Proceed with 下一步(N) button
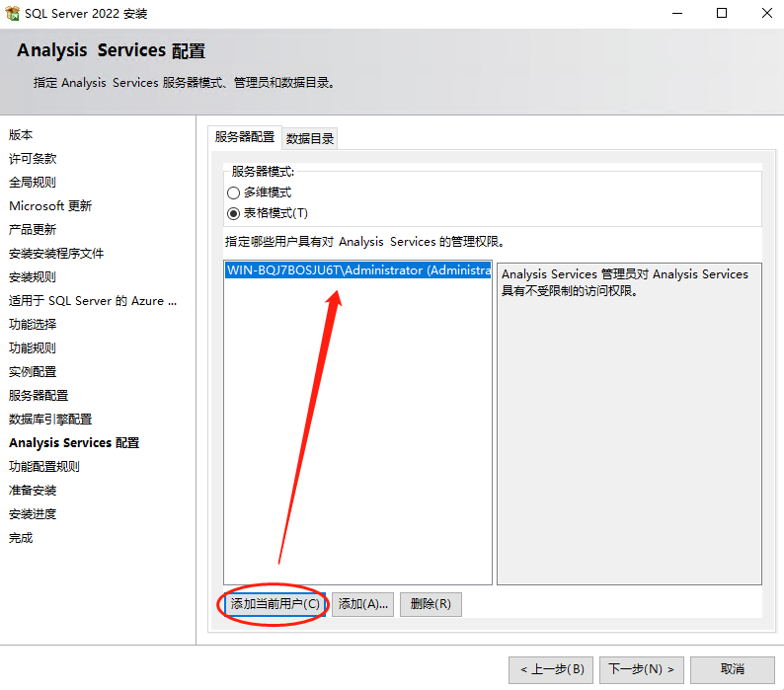Screen dimensions: 784x690 (642, 669)
